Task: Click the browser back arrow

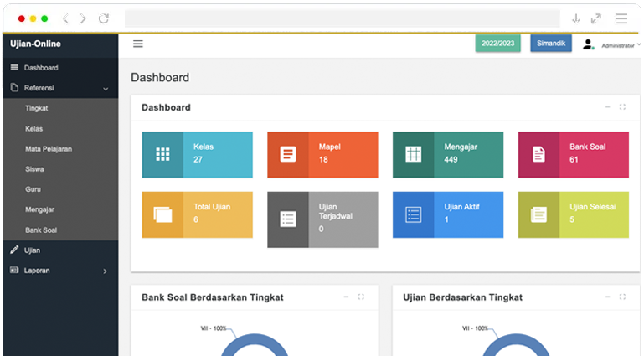Action: (65, 18)
